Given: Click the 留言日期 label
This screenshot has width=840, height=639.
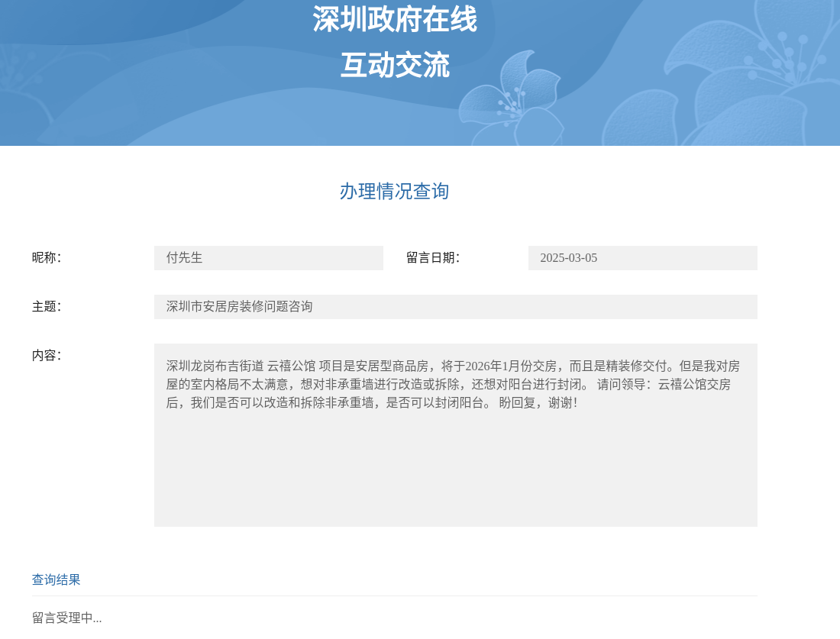Looking at the screenshot, I should click(x=432, y=257).
